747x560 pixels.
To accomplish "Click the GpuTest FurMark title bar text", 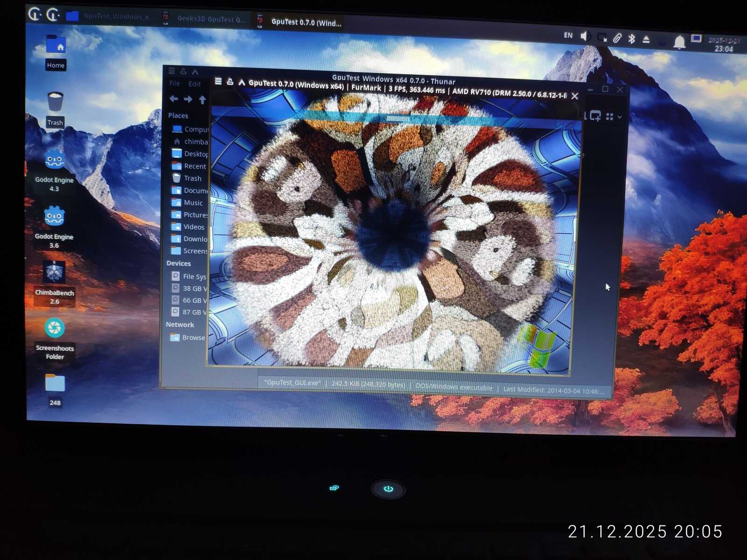I will coord(407,89).
